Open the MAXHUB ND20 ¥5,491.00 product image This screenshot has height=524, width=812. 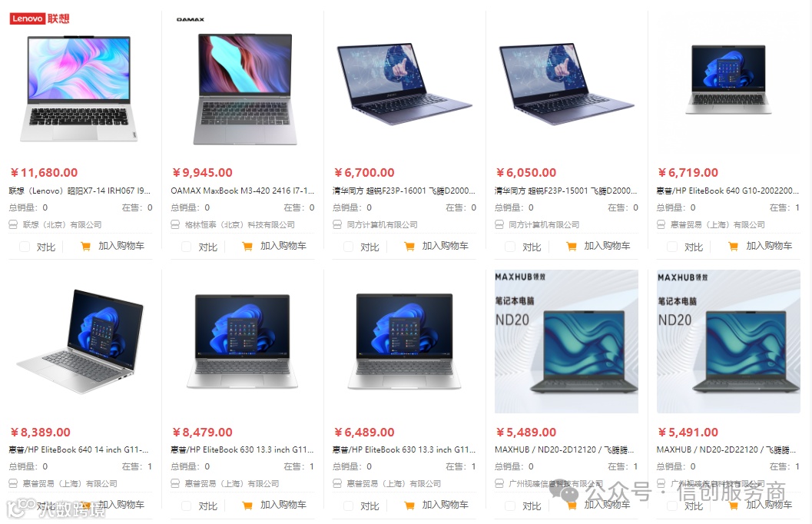click(728, 341)
